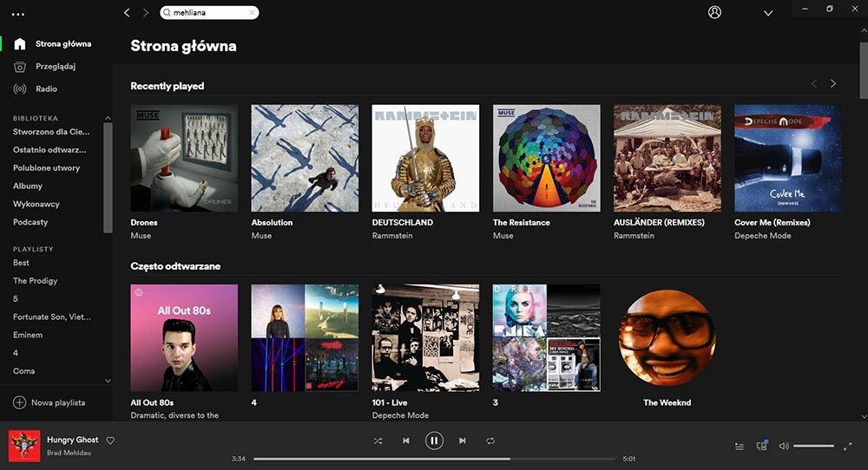This screenshot has height=470, width=868.
Task: Expand the account dropdown chevron
Action: pyautogui.click(x=768, y=13)
